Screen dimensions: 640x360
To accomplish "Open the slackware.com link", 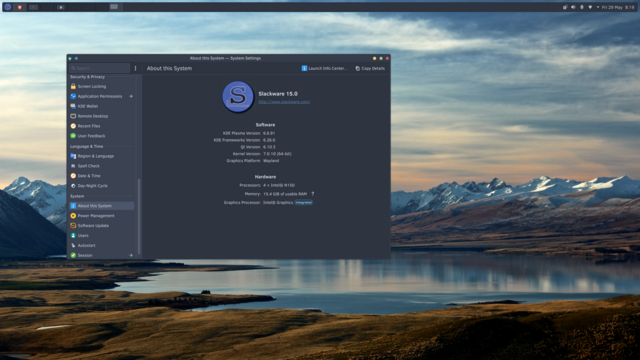I will [284, 102].
